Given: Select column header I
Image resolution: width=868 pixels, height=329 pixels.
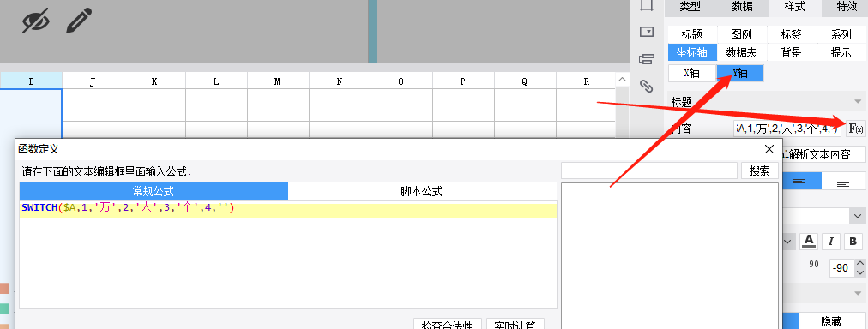Looking at the screenshot, I should point(31,81).
